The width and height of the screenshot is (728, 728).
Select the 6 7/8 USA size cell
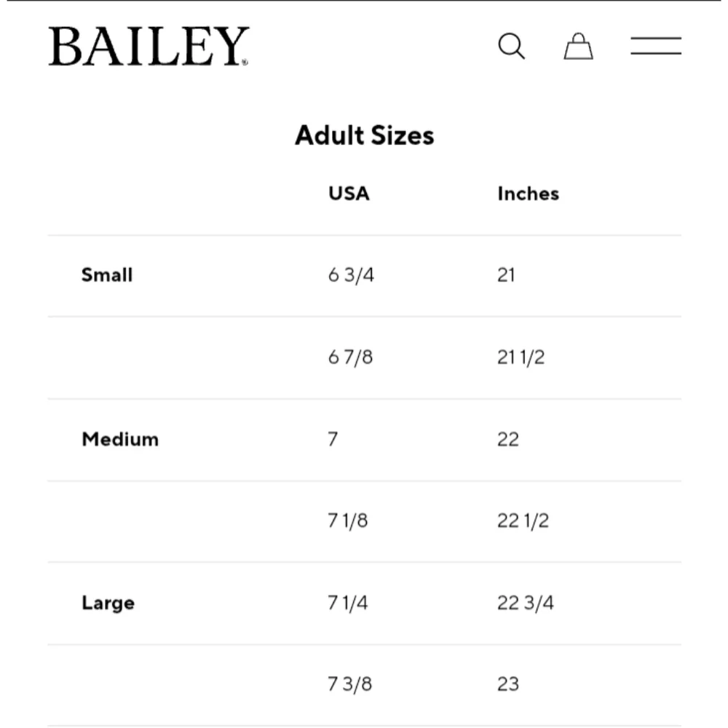coord(350,357)
